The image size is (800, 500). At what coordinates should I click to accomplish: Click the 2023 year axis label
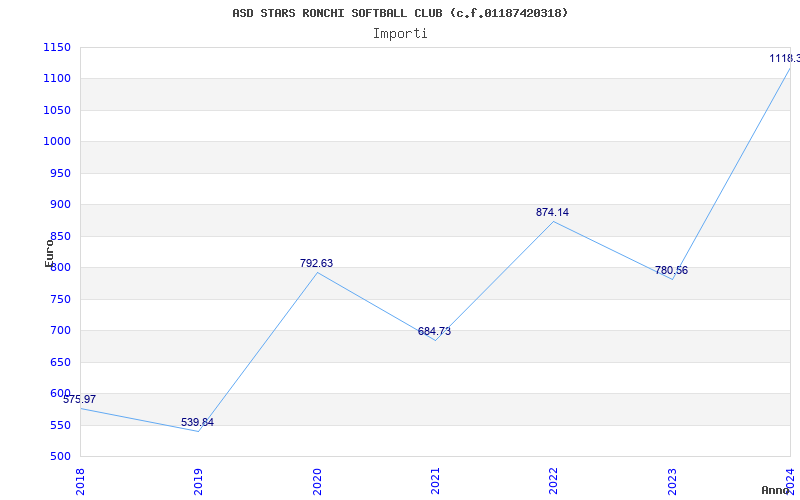pos(672,478)
